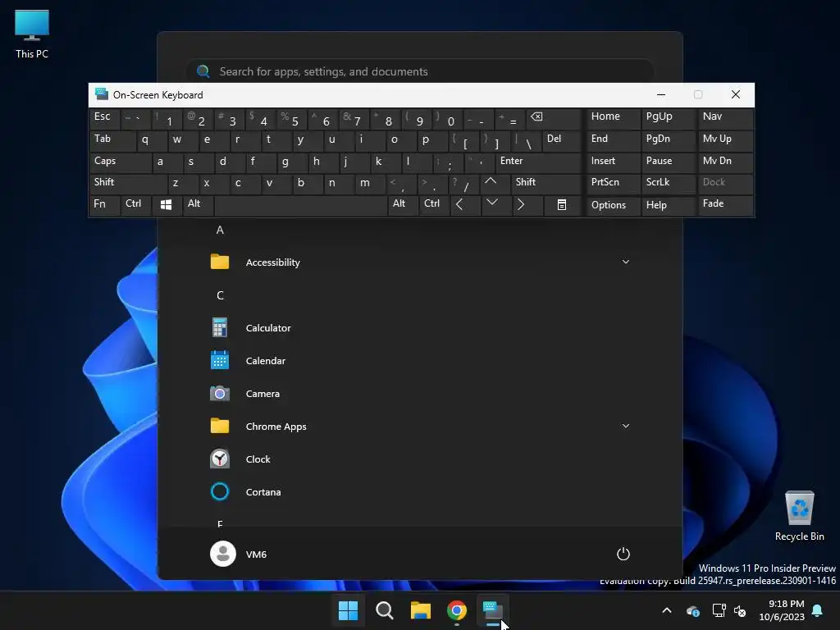Image resolution: width=840 pixels, height=630 pixels.
Task: Open the notifications bell in the system tray
Action: coord(818,610)
